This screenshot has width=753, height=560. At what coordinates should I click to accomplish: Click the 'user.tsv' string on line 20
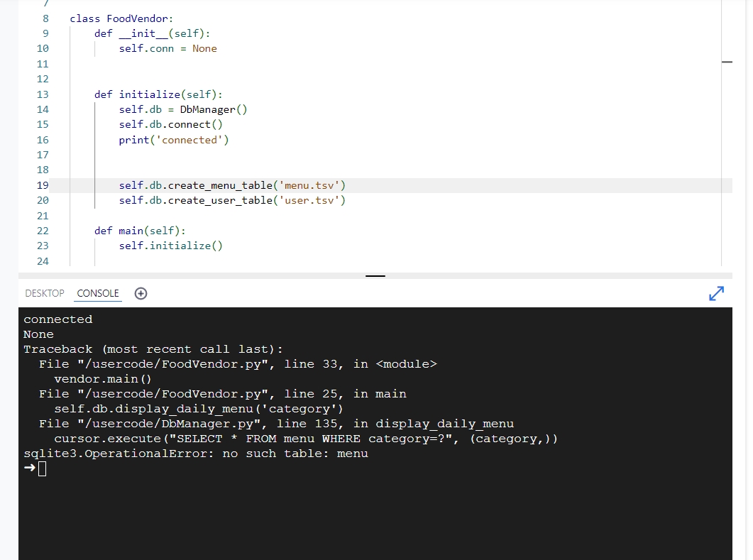[x=312, y=199]
